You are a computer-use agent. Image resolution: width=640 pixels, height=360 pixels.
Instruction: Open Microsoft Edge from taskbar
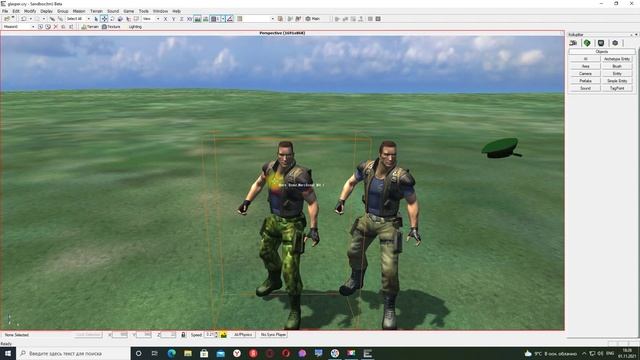pyautogui.click(x=171, y=353)
